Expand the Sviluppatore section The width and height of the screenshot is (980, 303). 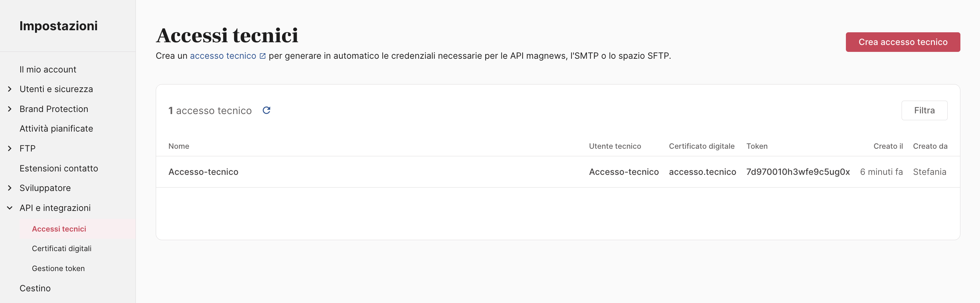pos(10,188)
